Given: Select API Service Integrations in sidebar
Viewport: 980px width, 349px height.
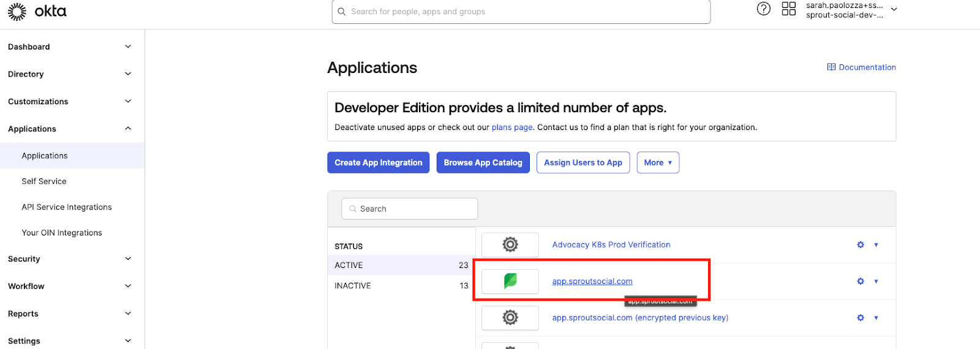Looking at the screenshot, I should [67, 207].
